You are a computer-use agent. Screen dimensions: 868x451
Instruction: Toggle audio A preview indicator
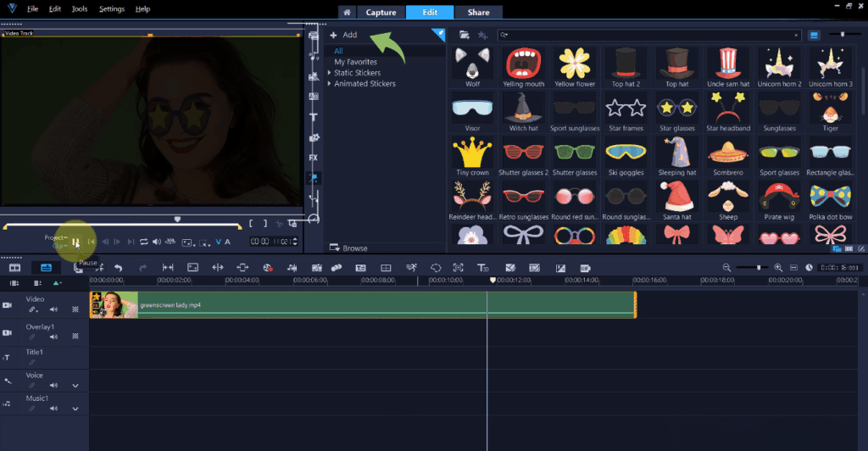click(x=227, y=242)
